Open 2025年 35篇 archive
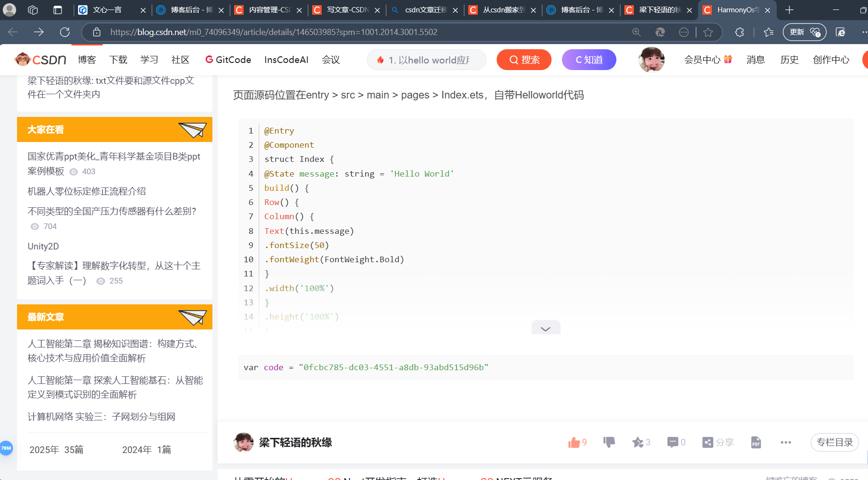The width and height of the screenshot is (868, 480). pyautogui.click(x=56, y=450)
